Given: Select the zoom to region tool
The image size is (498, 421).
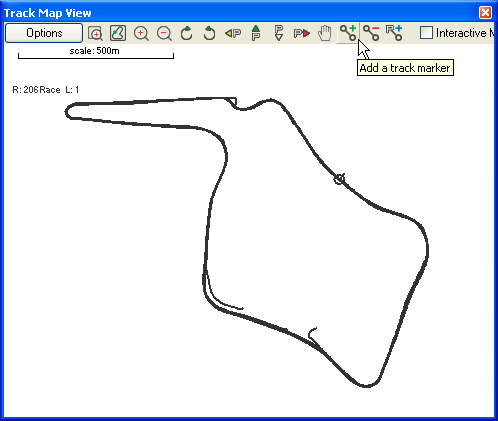Looking at the screenshot, I should 95,33.
